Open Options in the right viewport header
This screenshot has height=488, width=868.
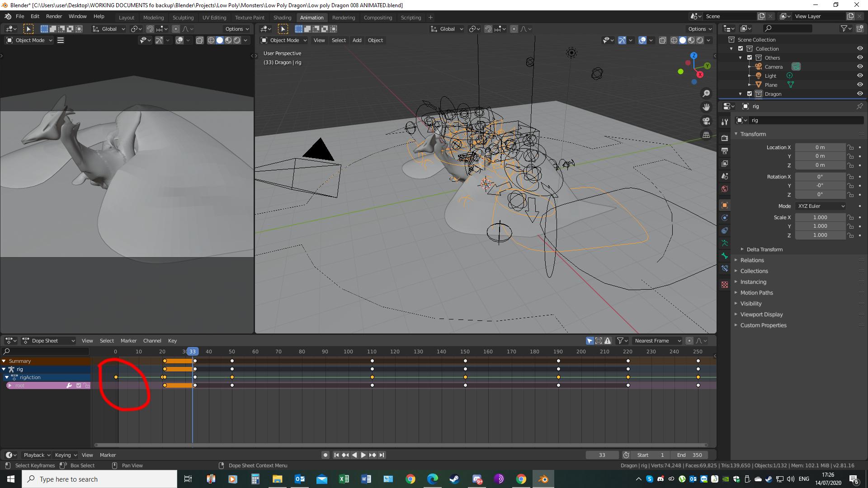tap(700, 29)
